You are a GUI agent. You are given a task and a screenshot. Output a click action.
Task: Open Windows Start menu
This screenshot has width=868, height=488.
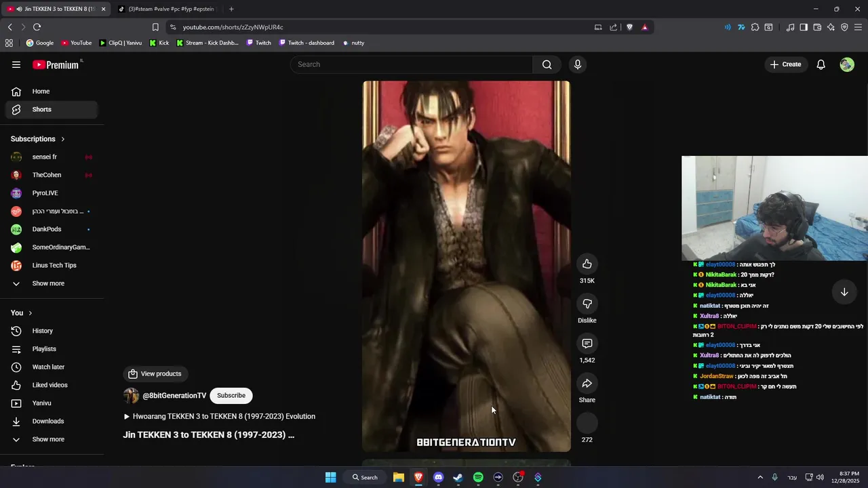click(x=330, y=477)
